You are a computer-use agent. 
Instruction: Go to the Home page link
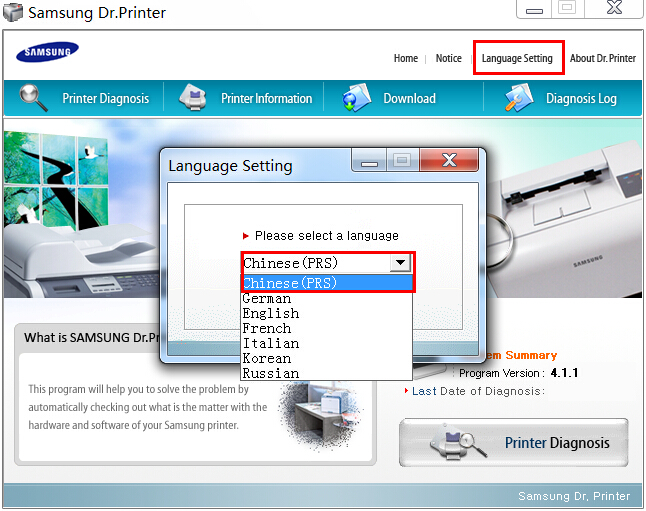(406, 58)
